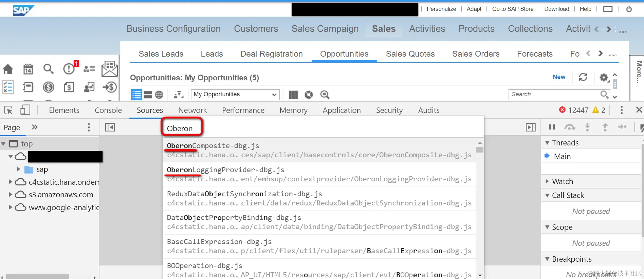This screenshot has height=279, width=644.
Task: Go to the SAP home icon
Action: pos(8,69)
